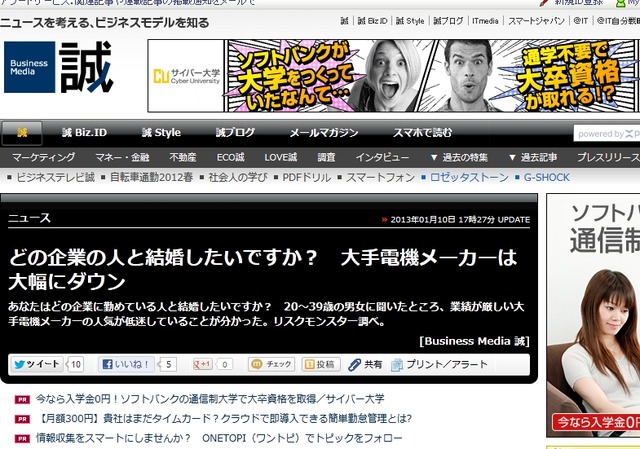Screen dimensions: 640x449
Task: Open the 誠 main nav tab
Action: click(x=22, y=133)
